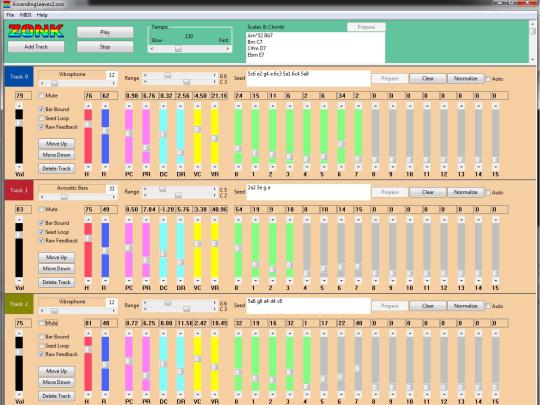The width and height of the screenshot is (540, 405).
Task: Click Track 0 Vibraphone instrument left arrow
Action: point(42,83)
